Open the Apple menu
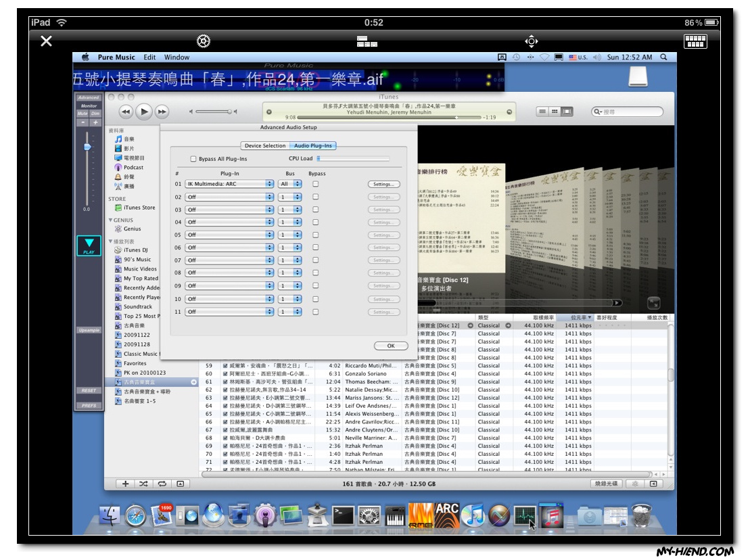Viewport: 750px width, 560px height. click(85, 57)
